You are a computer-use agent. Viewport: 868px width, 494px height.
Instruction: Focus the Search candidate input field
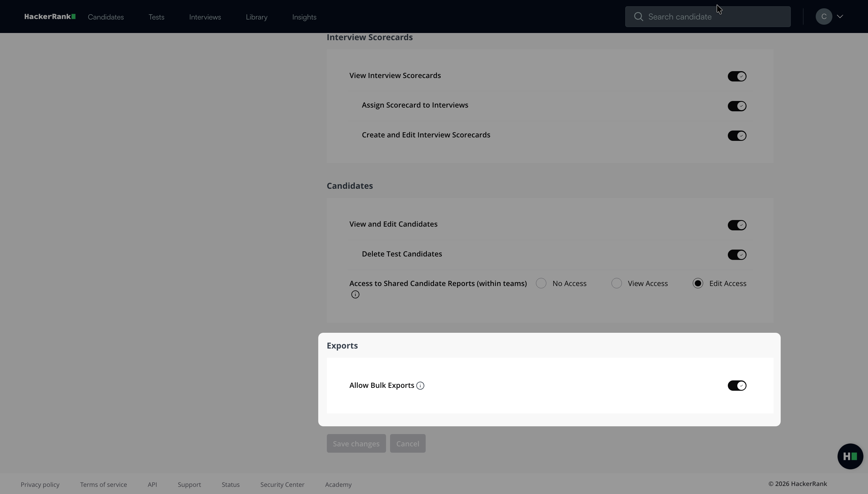click(x=713, y=17)
